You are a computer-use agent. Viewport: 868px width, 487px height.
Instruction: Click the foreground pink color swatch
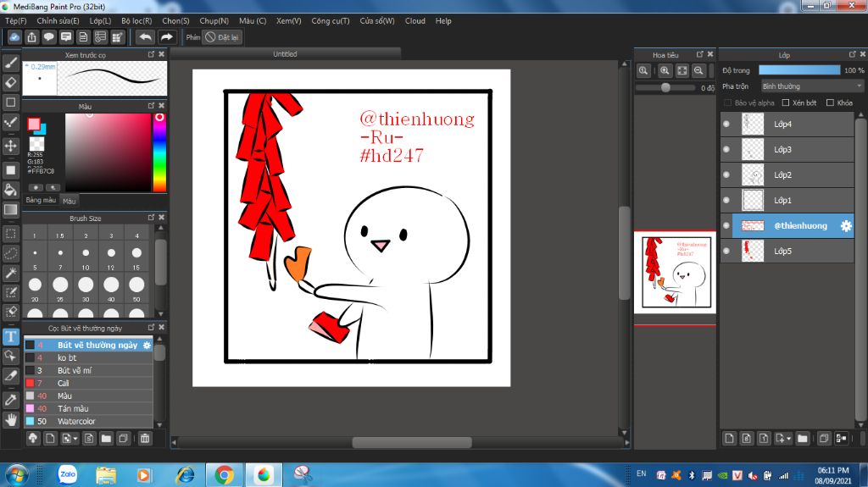tap(34, 124)
